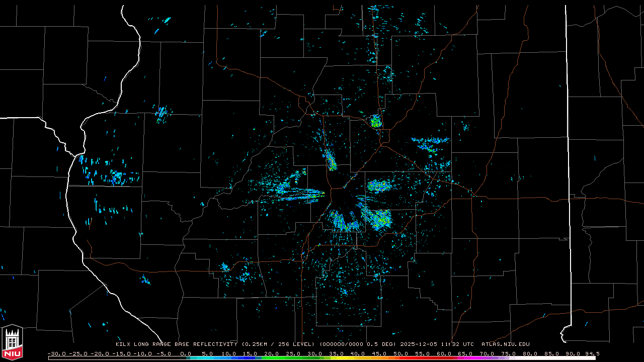Click the "50.0" dBZ scale label
This screenshot has width=644, height=362.
(x=400, y=353)
